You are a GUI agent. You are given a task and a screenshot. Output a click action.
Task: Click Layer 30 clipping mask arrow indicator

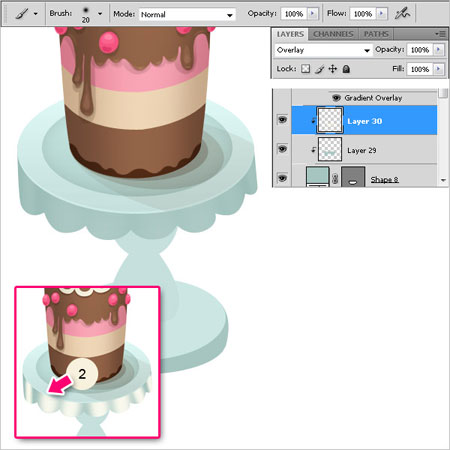(313, 121)
